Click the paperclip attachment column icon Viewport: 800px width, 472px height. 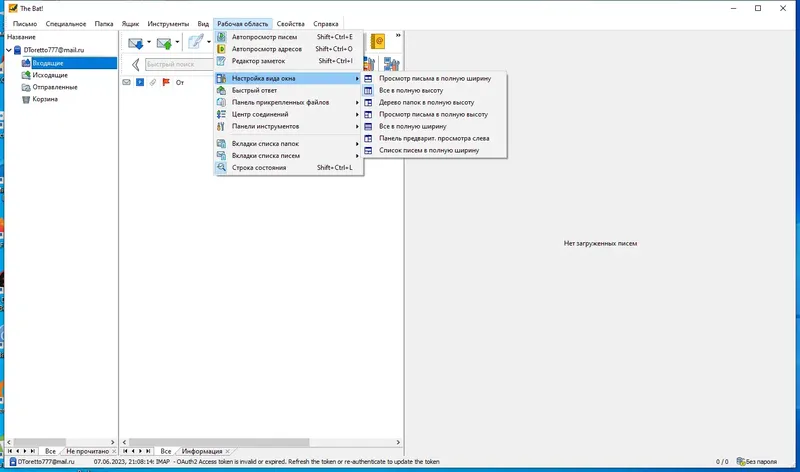click(x=153, y=82)
